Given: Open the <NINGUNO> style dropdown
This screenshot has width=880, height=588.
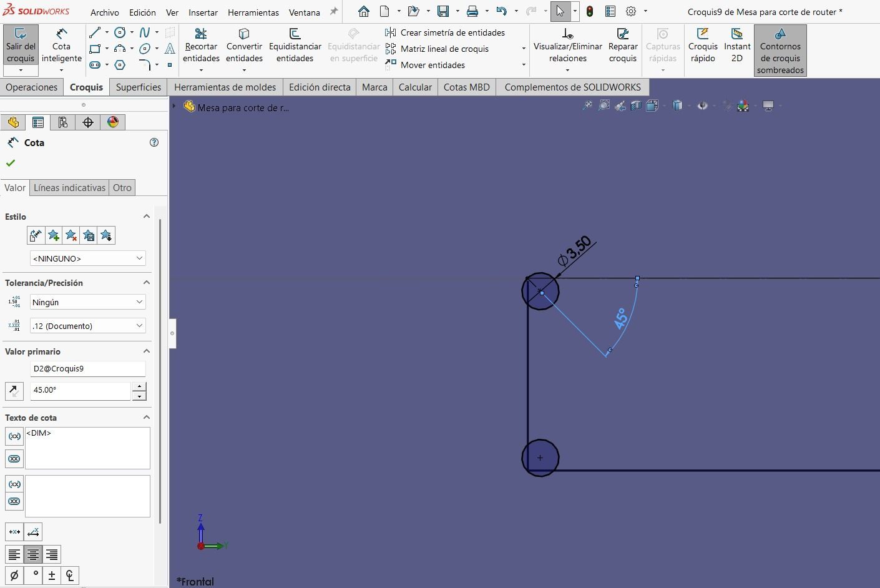Looking at the screenshot, I should [87, 258].
